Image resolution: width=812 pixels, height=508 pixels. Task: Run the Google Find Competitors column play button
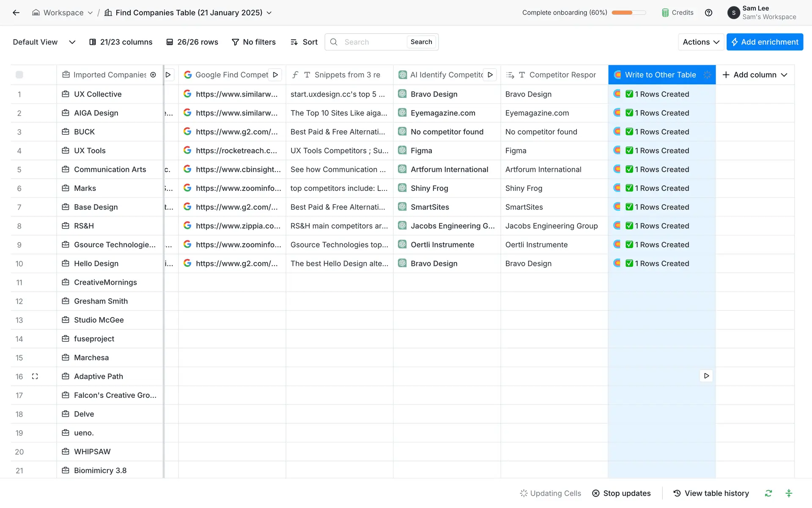(x=275, y=75)
